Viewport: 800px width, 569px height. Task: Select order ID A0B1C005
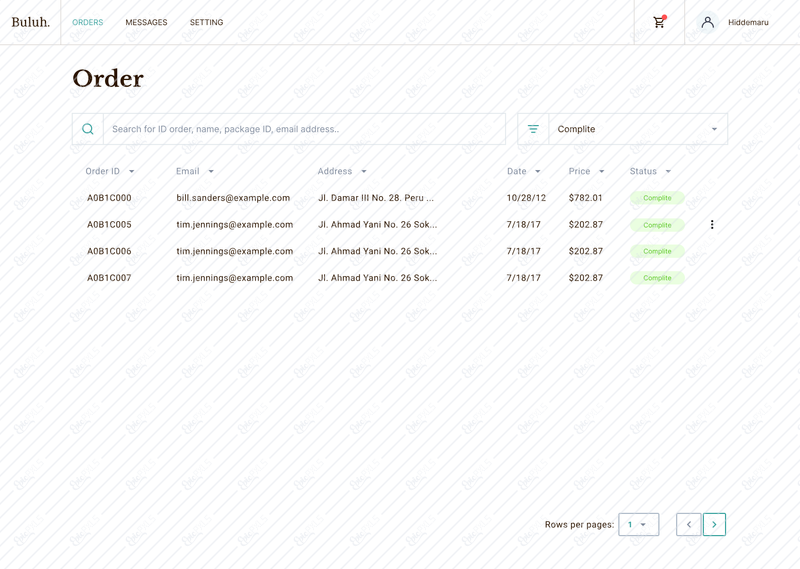(x=109, y=225)
